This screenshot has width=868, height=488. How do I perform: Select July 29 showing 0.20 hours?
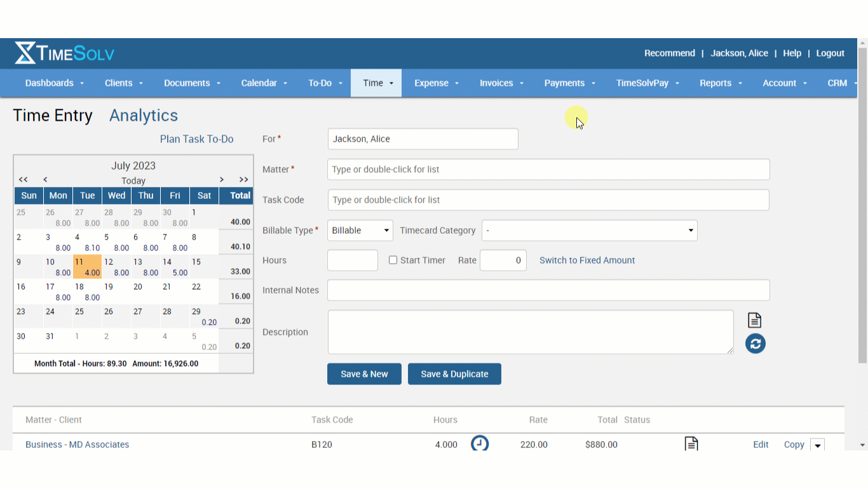pos(204,316)
